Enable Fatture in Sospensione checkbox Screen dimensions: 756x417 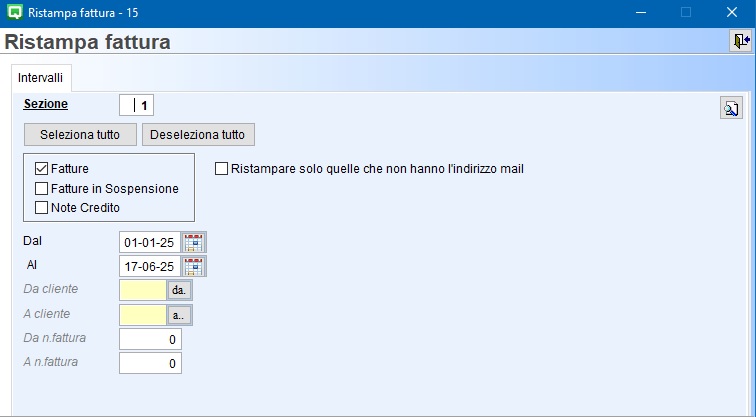(41, 188)
